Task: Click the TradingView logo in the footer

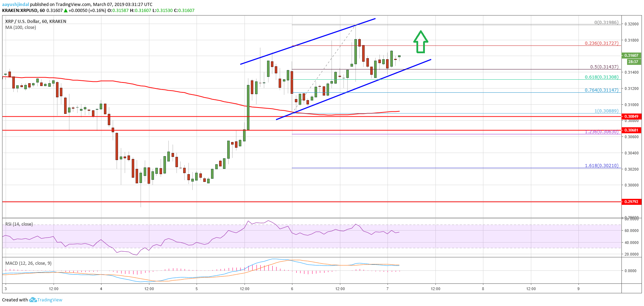Action: point(33,300)
